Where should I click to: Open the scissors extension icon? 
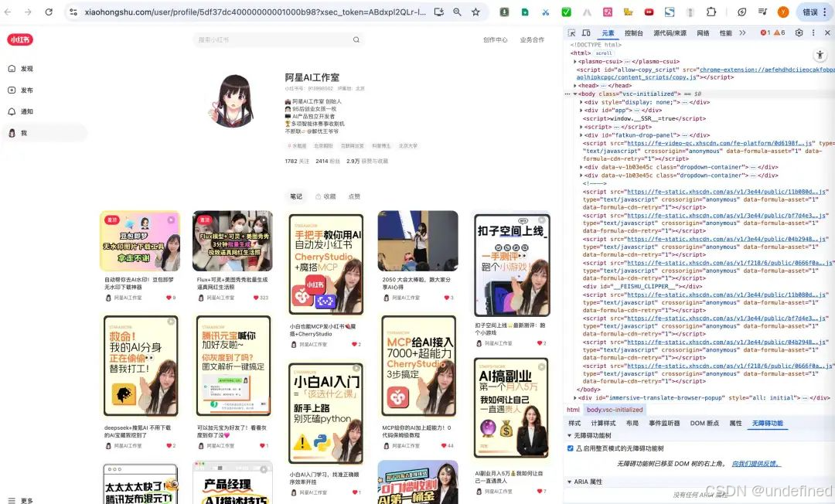[546, 12]
